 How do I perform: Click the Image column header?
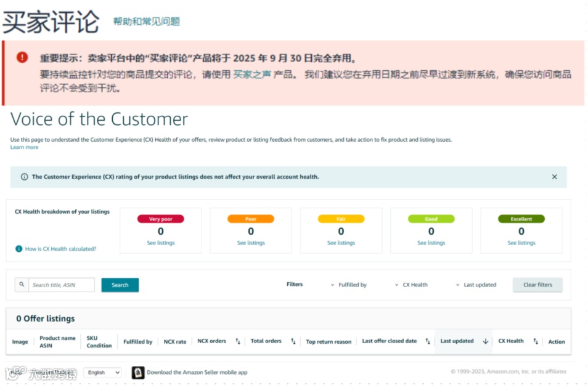(x=20, y=341)
